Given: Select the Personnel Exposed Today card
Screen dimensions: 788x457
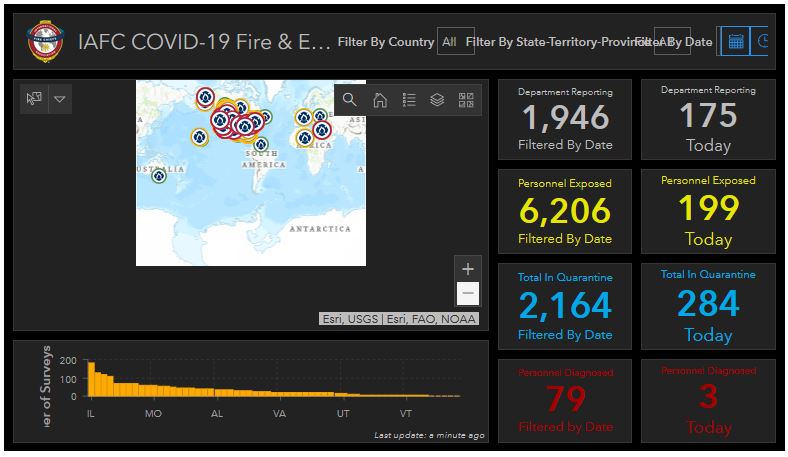Looking at the screenshot, I should 708,212.
